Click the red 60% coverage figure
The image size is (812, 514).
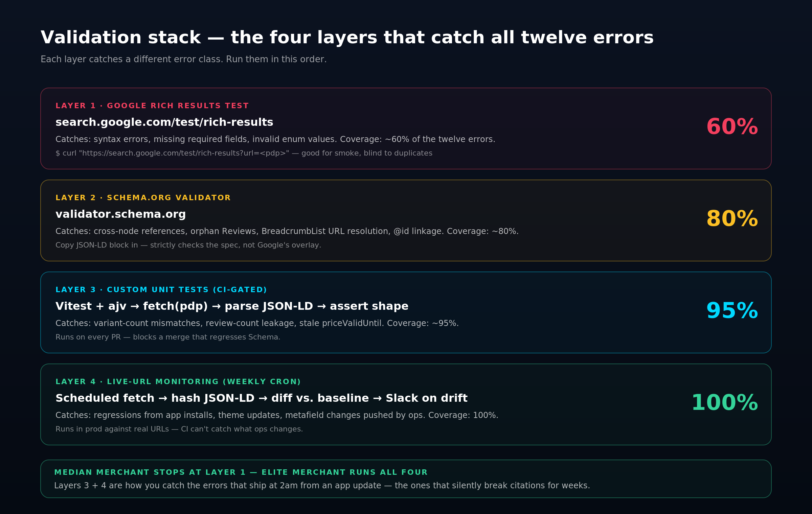pos(732,127)
